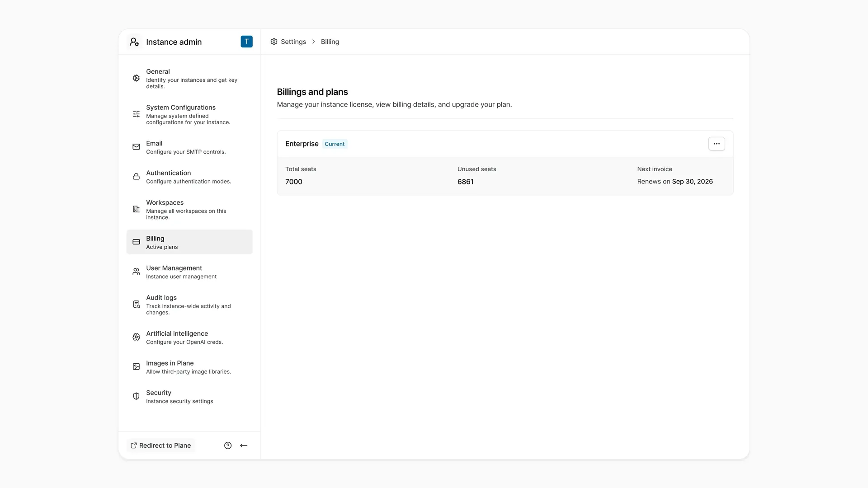Open Images in Plane settings

tap(189, 367)
